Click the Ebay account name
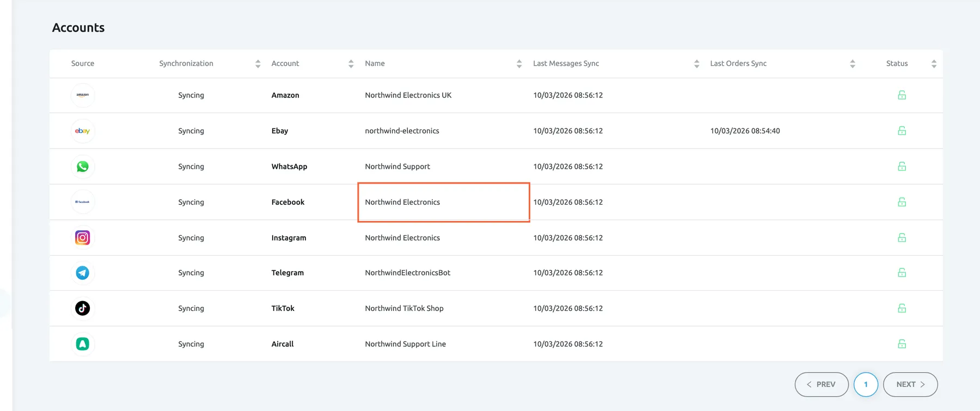This screenshot has height=411, width=980. click(280, 131)
